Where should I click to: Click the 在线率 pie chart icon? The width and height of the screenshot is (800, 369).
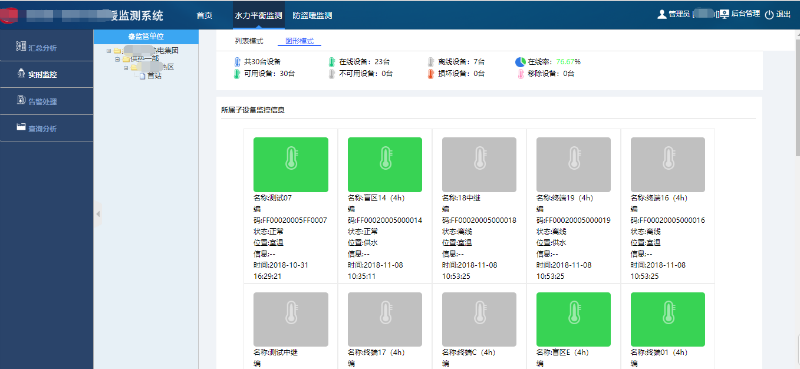520,62
